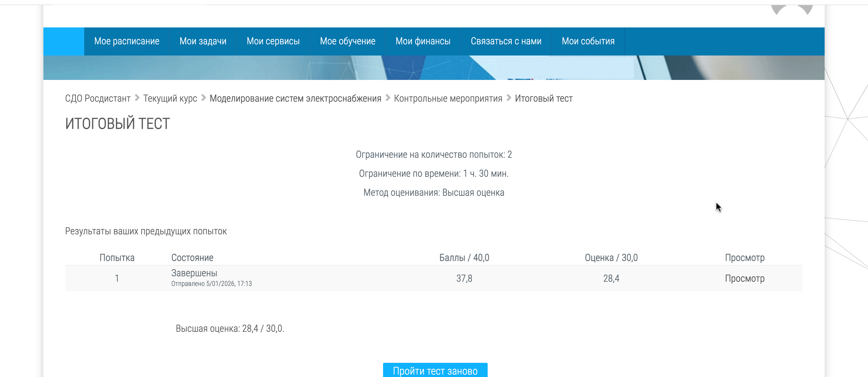Open Контрольные мероприятия breadcrumb
The image size is (868, 377).
point(448,98)
